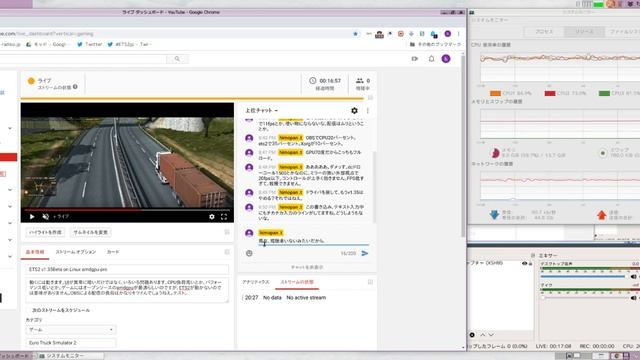Mute desktop audio in OBS mixer
The height and width of the screenshot is (360, 640).
633,276
